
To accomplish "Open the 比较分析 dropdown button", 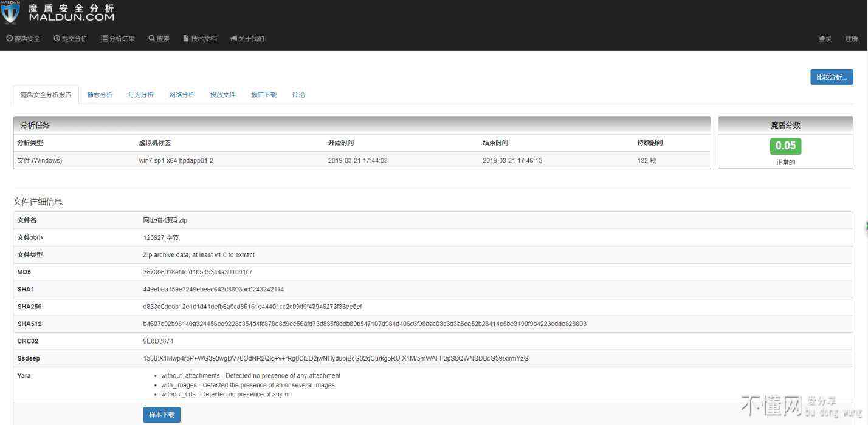I will [831, 77].
